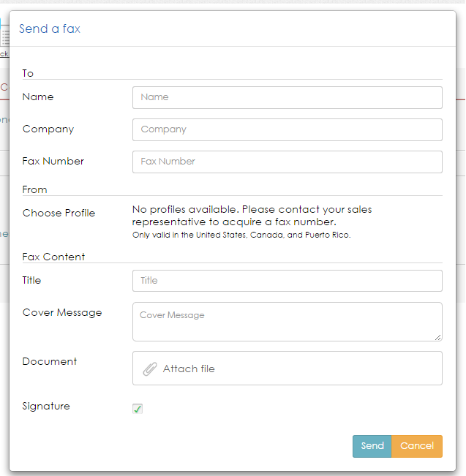
Task: Click the Fax Content section heading
Action: click(53, 257)
